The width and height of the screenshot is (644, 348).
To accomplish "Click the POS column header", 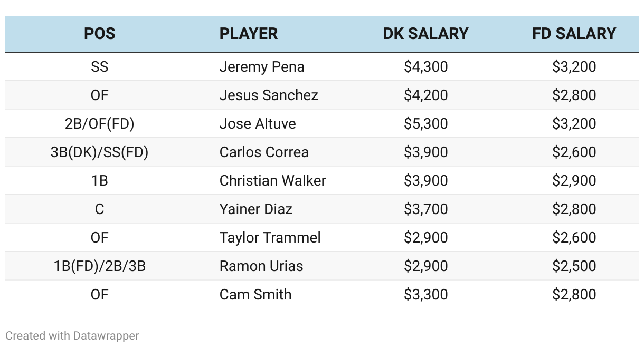I will 99,34.
